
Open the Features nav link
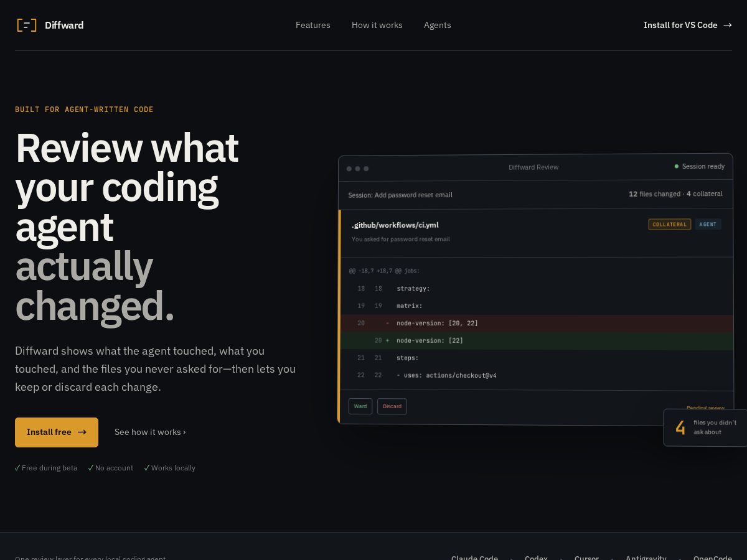pos(313,25)
